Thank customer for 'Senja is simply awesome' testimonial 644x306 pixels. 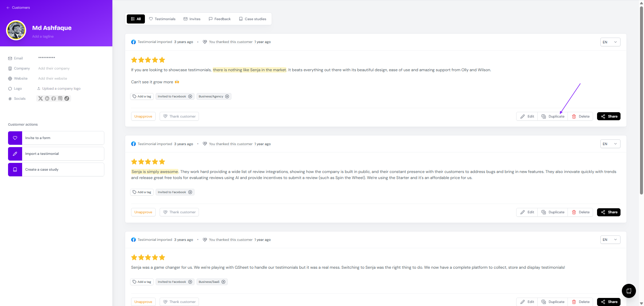click(x=179, y=212)
